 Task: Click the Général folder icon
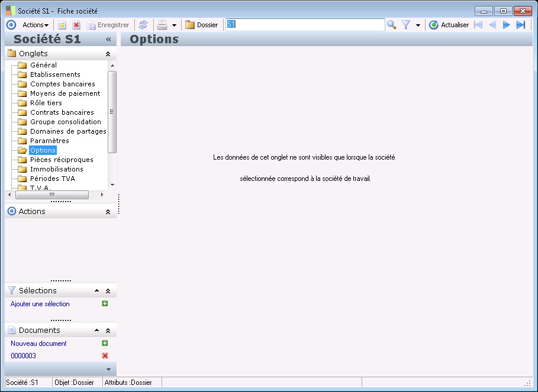pyautogui.click(x=22, y=65)
